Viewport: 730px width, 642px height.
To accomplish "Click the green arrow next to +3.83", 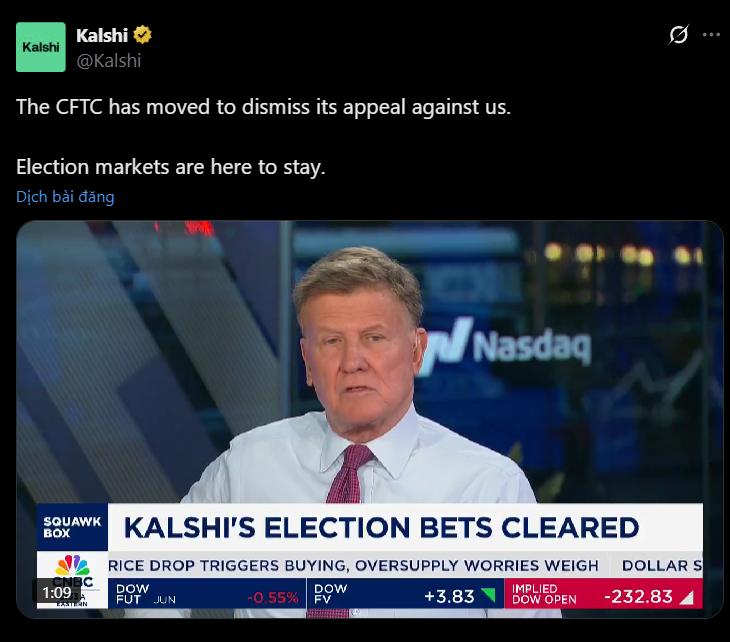I will point(488,595).
